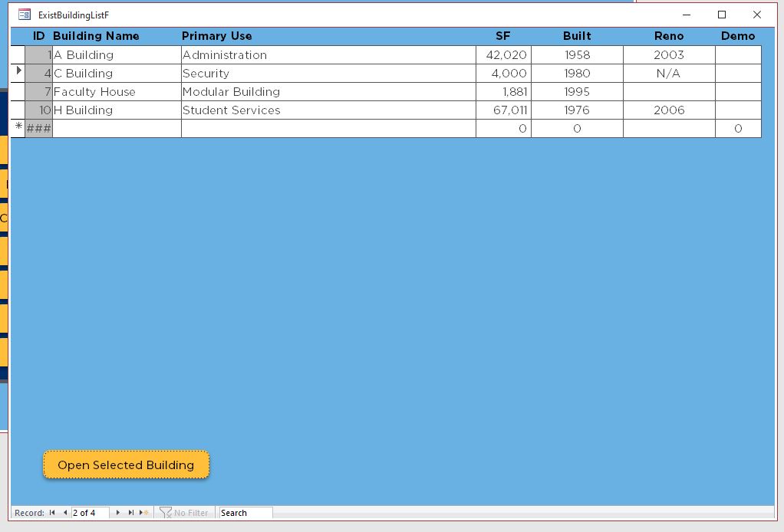784x532 pixels.
Task: Go to the next record
Action: tap(118, 513)
